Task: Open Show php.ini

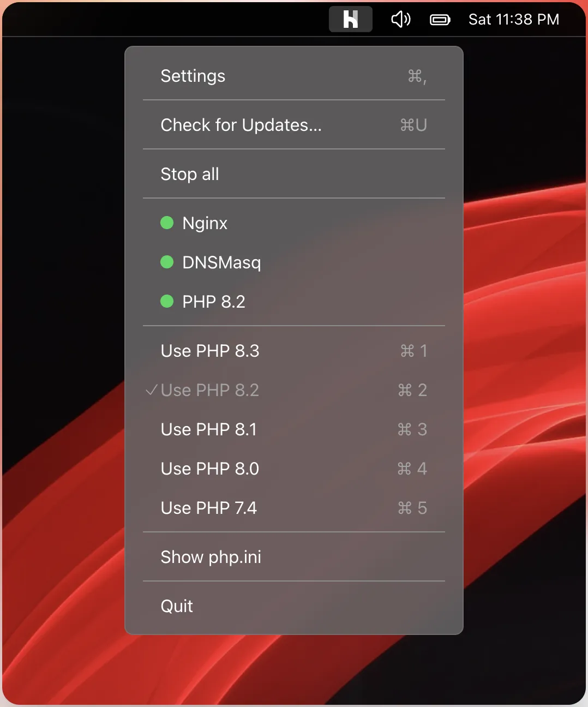Action: (x=294, y=557)
